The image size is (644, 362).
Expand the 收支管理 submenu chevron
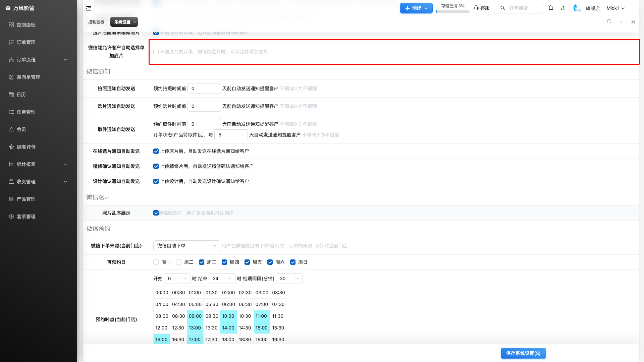[65, 182]
